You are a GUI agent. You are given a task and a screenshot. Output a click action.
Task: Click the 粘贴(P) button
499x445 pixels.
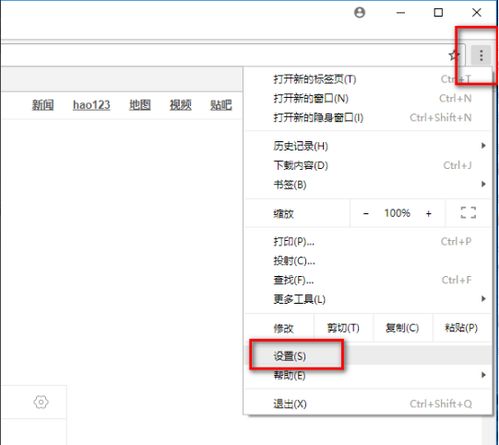tap(461, 328)
